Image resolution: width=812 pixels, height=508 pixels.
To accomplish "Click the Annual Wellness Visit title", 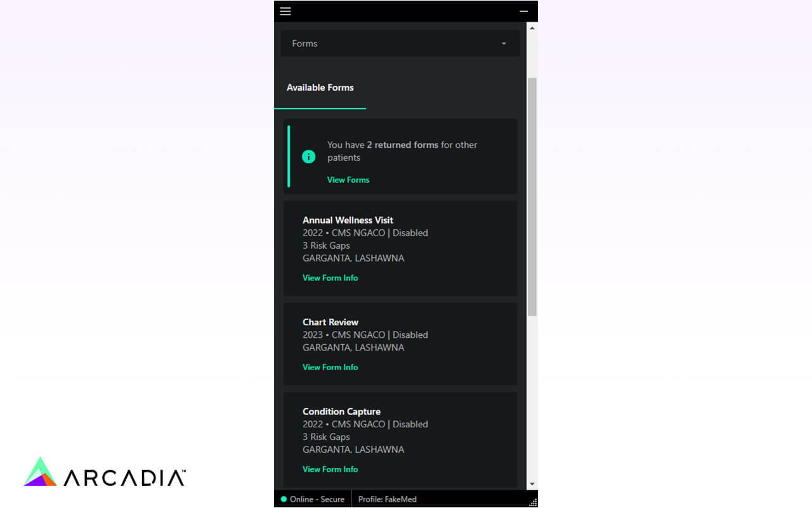I will click(x=348, y=220).
